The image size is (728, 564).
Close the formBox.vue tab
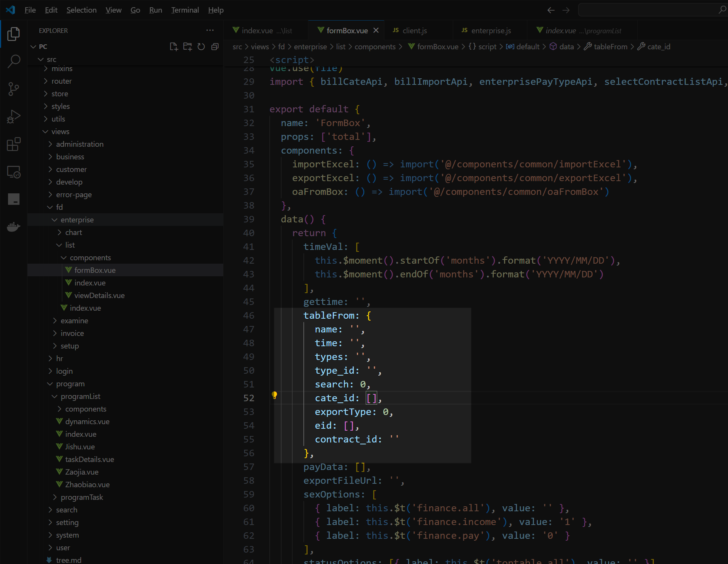coord(376,30)
